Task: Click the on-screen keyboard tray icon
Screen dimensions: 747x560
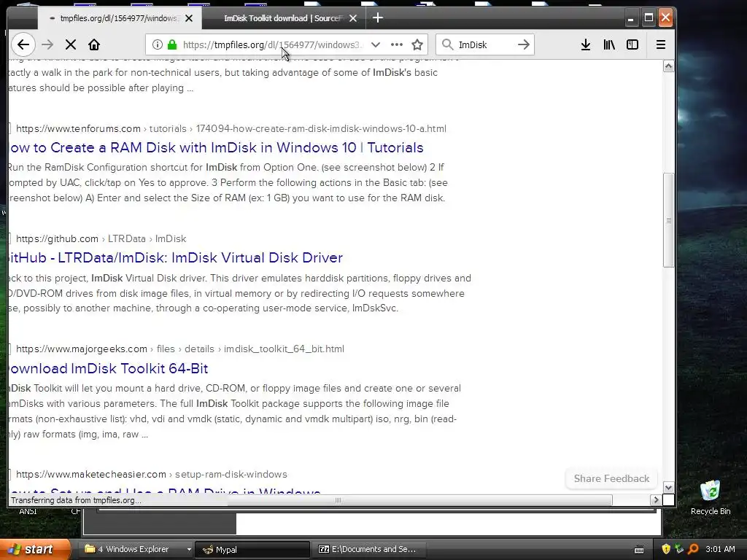Action: tap(639, 550)
